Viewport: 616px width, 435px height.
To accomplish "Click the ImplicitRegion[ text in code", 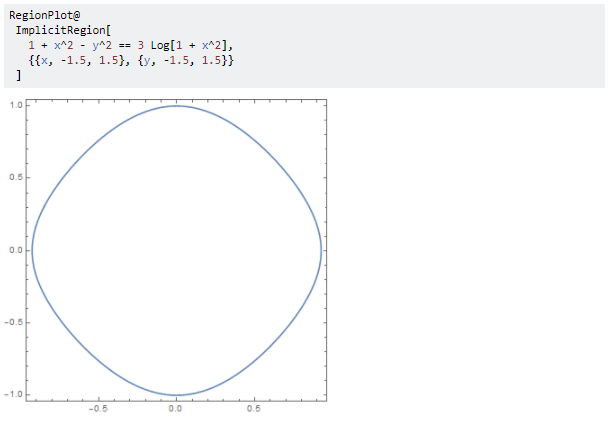I will [x=64, y=30].
